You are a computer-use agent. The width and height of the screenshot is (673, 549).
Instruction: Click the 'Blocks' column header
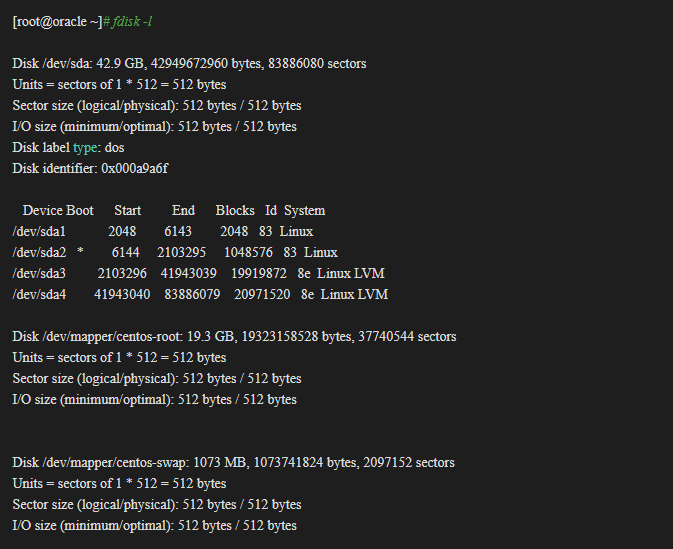[235, 210]
